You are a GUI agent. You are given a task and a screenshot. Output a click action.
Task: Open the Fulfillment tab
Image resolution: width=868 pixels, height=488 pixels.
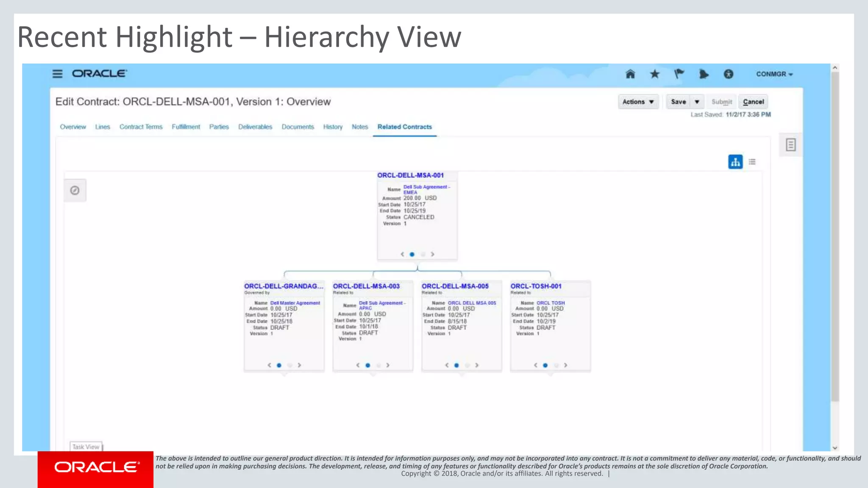point(186,127)
